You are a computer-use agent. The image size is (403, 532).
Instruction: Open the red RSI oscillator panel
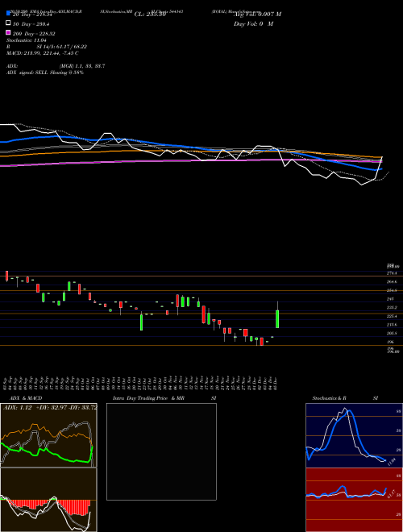(354, 500)
